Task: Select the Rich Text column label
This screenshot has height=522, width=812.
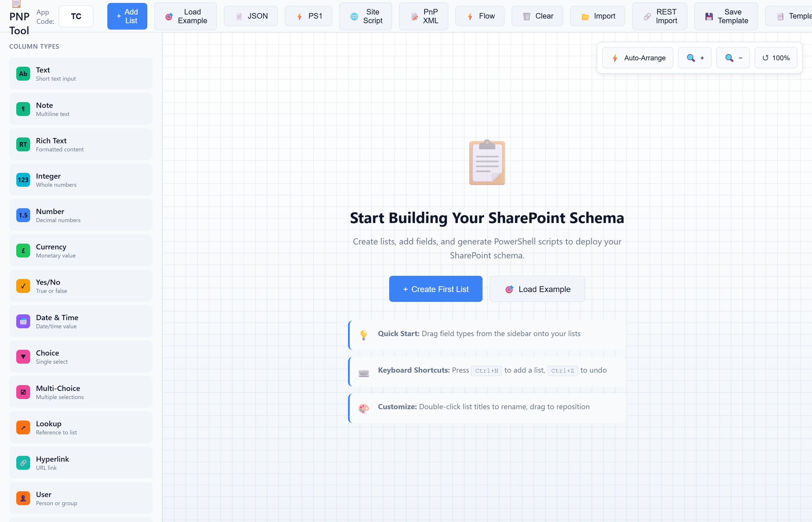Action: tap(51, 141)
